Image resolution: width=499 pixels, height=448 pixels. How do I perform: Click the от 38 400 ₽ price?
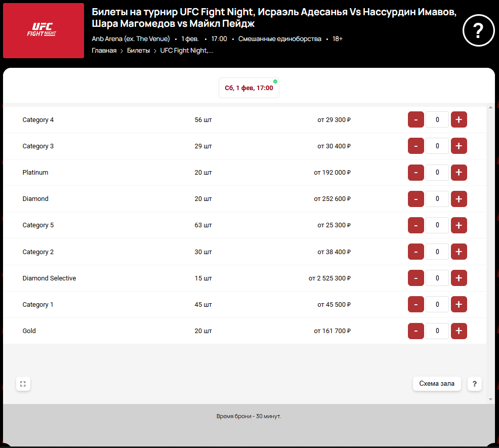pyautogui.click(x=334, y=252)
